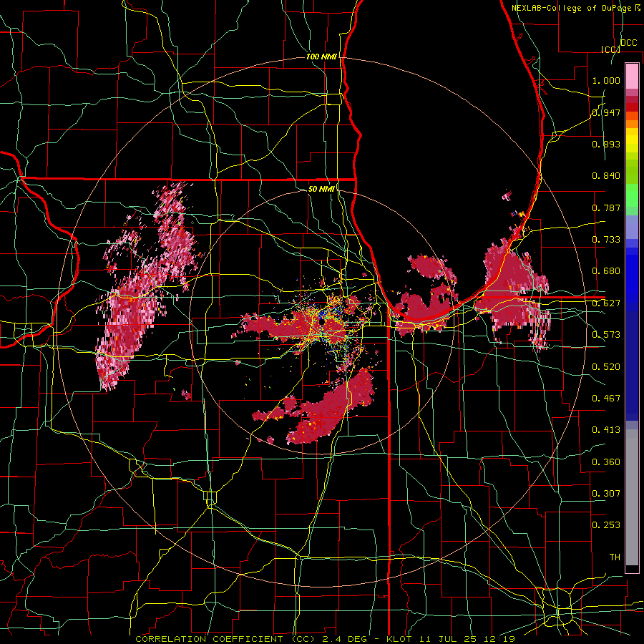644x644 pixels.
Task: Click the 0.573 color scale value
Action: pos(606,335)
